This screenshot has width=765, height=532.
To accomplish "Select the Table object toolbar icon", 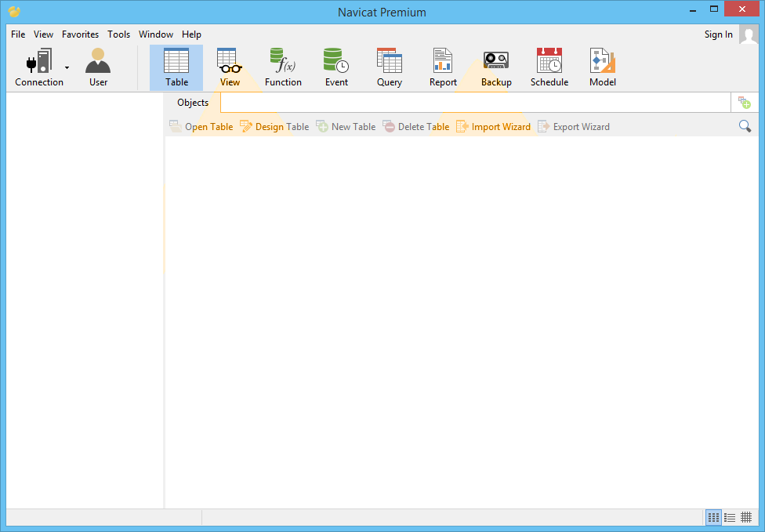I will pyautogui.click(x=176, y=68).
